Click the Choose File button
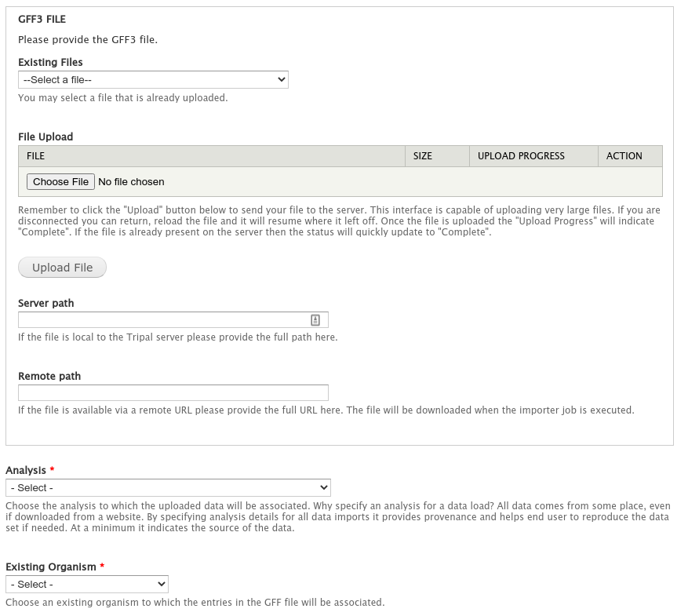Viewport: 699px width, 616px height. pos(60,181)
